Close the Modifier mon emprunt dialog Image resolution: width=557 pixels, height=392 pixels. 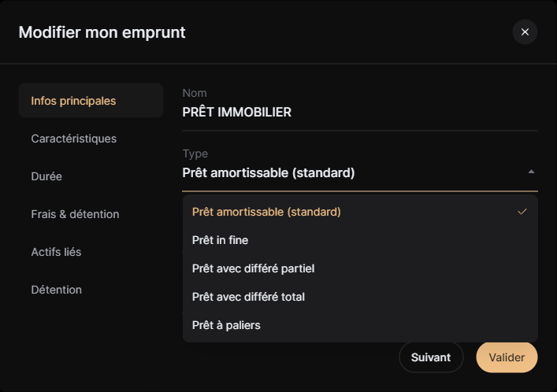tap(525, 31)
